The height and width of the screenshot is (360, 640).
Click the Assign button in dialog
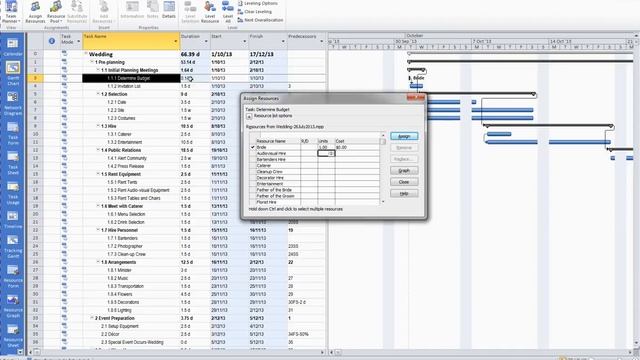(404, 136)
